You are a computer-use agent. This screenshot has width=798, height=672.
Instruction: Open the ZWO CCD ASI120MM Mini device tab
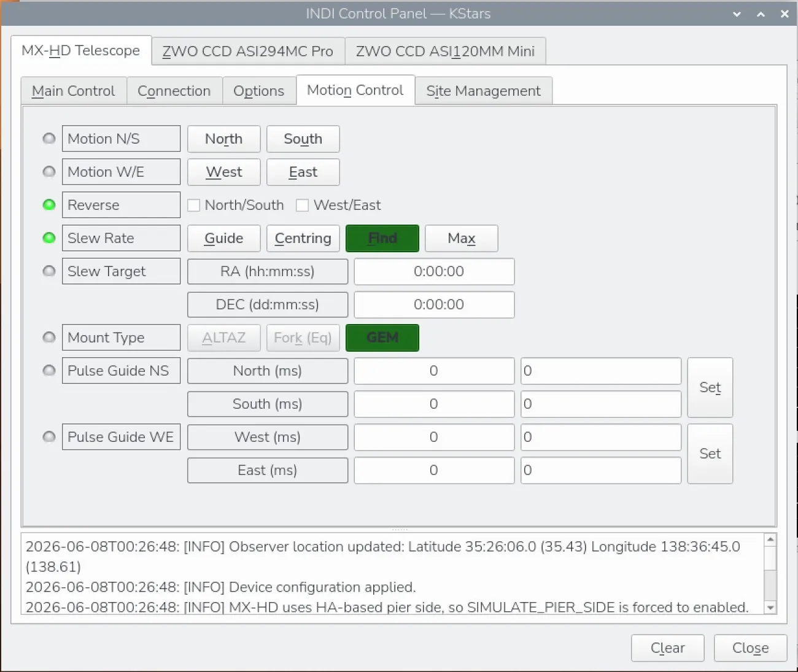[x=445, y=52]
